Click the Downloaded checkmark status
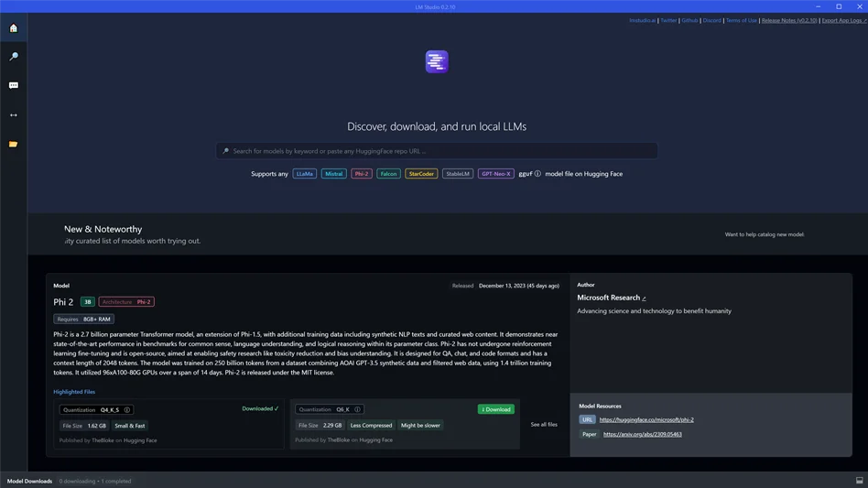 coord(260,409)
